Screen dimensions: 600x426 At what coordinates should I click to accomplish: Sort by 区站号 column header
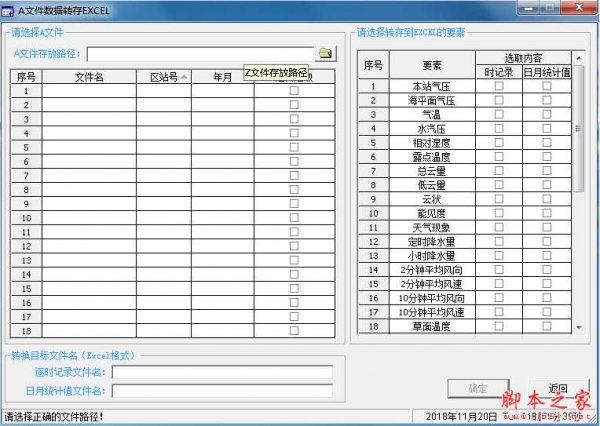164,77
